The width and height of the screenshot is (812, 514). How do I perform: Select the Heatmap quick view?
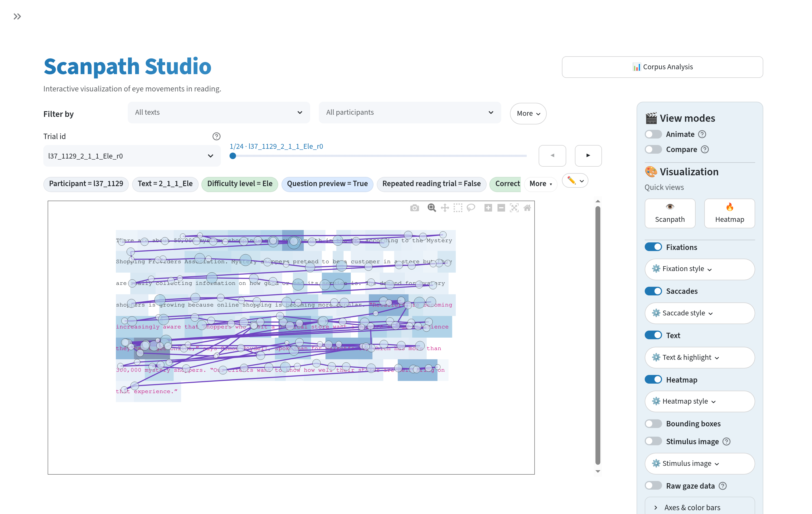729,213
